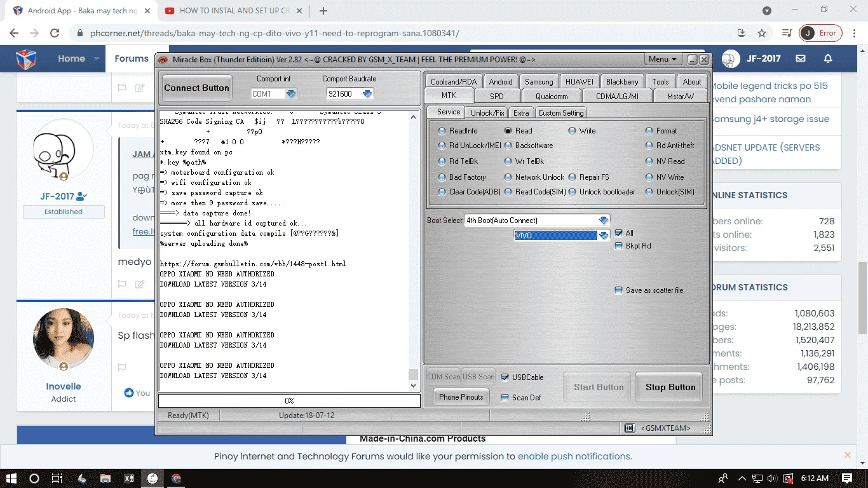This screenshot has height=488, width=868.
Task: Click the Chrome icon on the taskbar
Action: (176, 478)
